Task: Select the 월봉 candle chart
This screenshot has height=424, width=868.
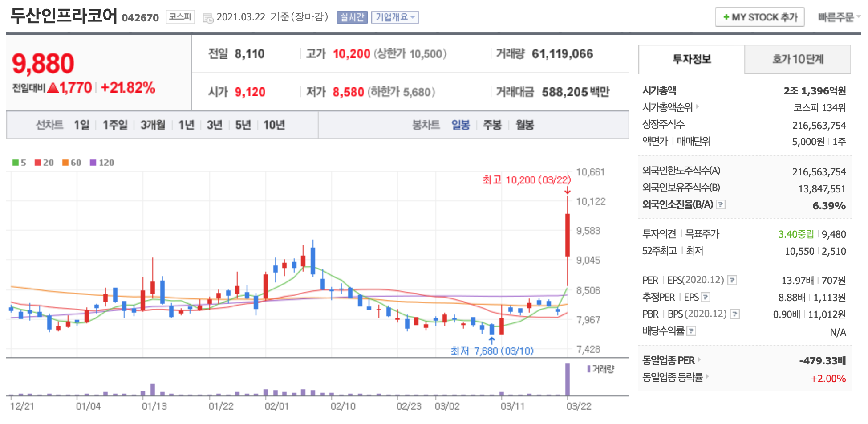Action: [x=525, y=125]
